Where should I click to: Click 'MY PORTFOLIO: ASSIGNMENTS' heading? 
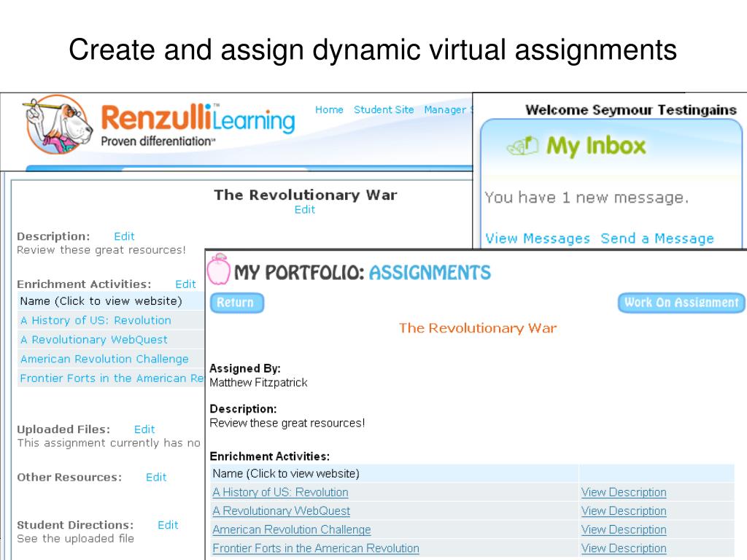coord(362,273)
